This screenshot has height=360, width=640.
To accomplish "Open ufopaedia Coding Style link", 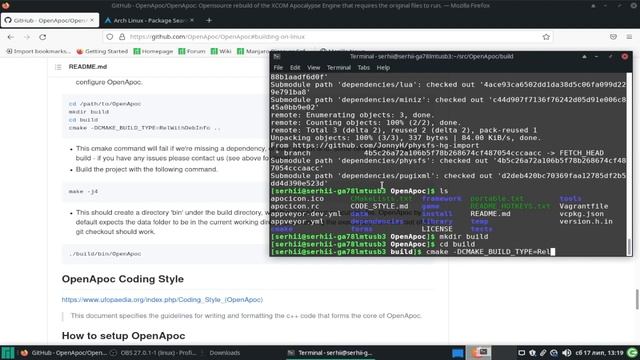I will point(162,300).
